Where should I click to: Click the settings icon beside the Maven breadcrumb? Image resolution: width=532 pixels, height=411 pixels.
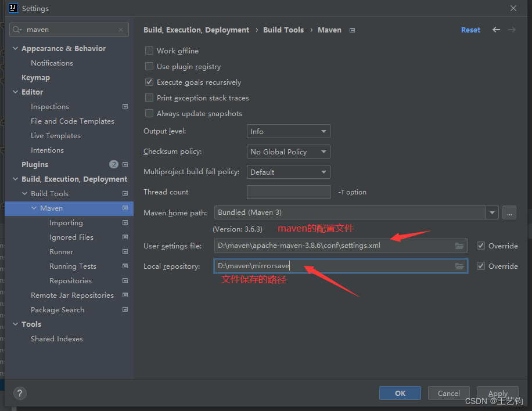(352, 30)
